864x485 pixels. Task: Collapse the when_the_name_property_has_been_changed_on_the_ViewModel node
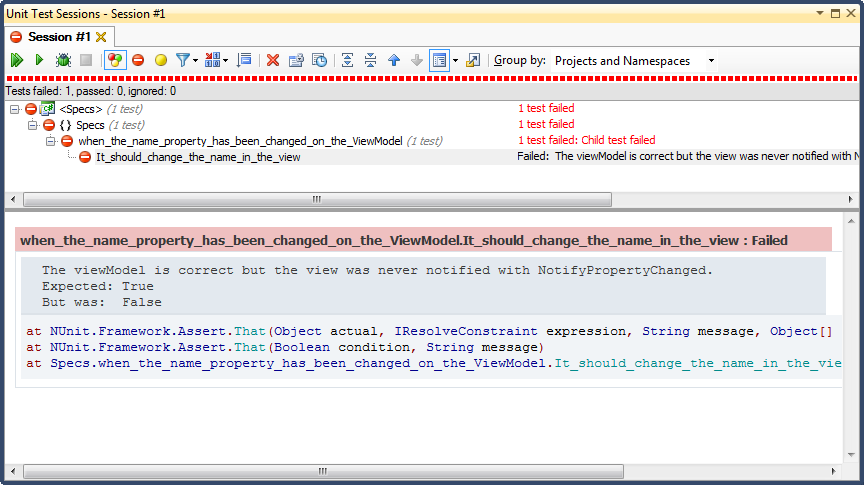coord(51,141)
